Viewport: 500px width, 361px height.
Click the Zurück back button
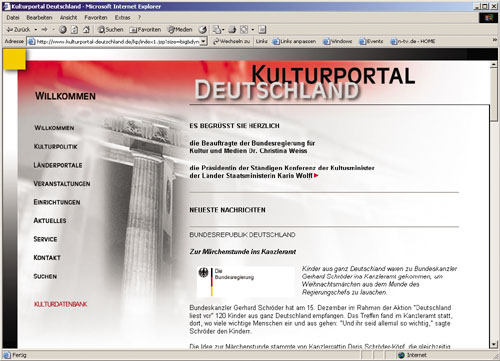point(18,30)
